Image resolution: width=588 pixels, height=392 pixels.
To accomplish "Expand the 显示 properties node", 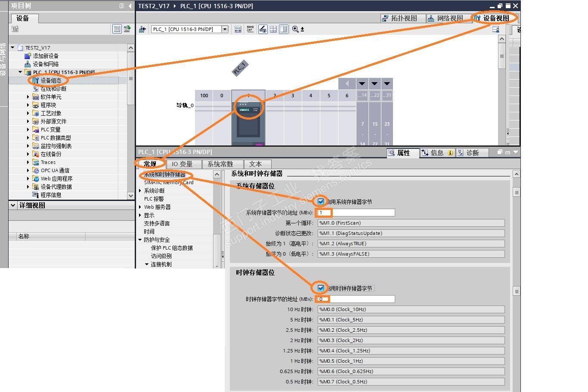I will [140, 215].
